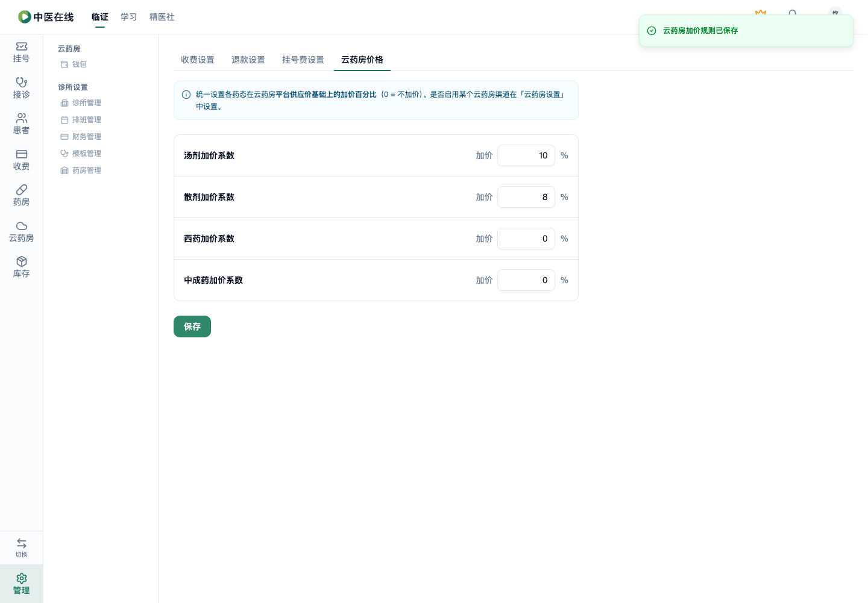Viewport: 868px width, 603px height.
Task: Click the green 保存 button
Action: coord(192,326)
